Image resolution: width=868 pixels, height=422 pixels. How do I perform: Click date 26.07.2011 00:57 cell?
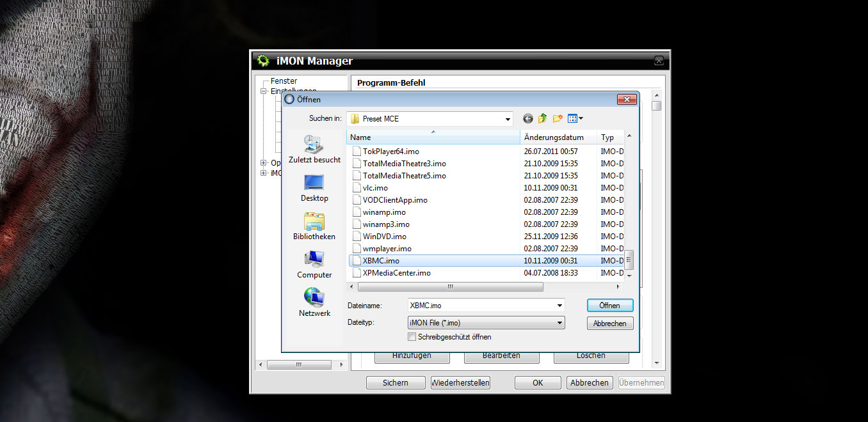click(551, 152)
